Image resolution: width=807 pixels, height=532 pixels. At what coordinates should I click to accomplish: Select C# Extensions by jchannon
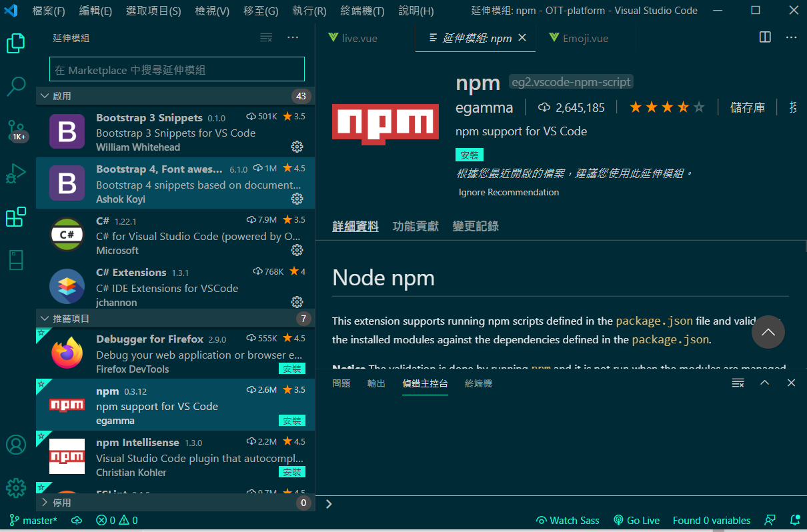[175, 287]
